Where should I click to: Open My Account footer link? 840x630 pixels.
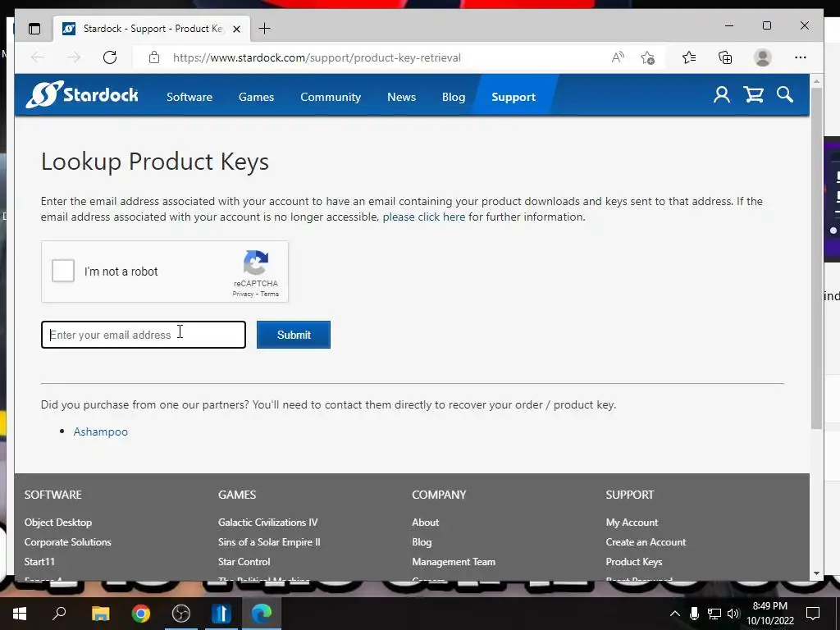point(632,523)
